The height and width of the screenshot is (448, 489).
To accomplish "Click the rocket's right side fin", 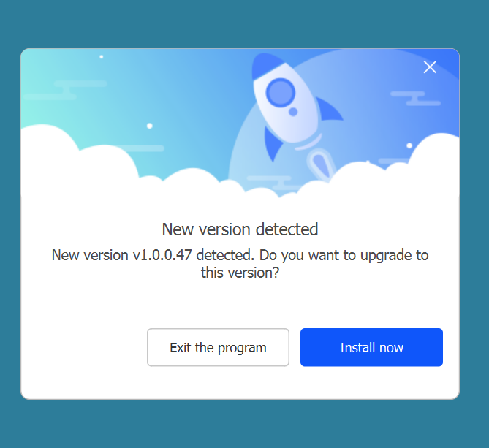I will coord(330,110).
